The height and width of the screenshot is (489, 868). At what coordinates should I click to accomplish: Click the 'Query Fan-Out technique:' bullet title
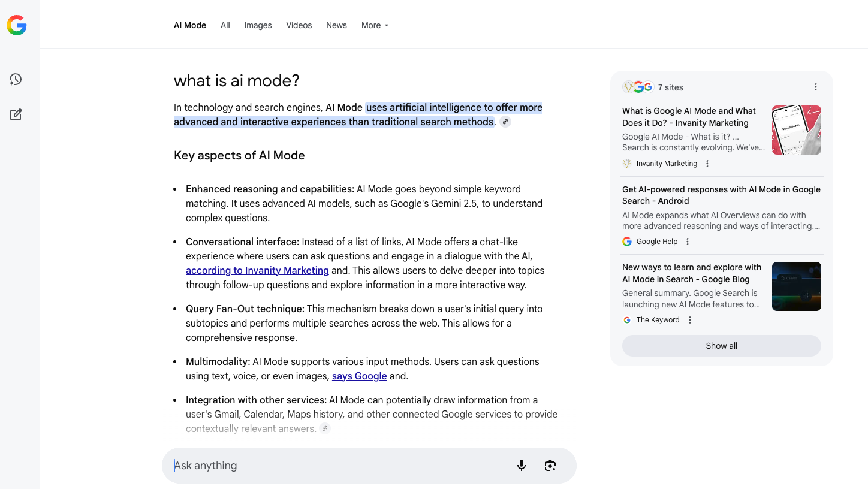click(x=245, y=309)
